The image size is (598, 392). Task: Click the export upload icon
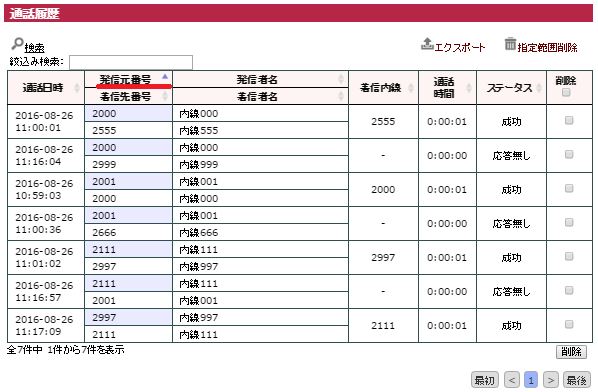pyautogui.click(x=427, y=44)
